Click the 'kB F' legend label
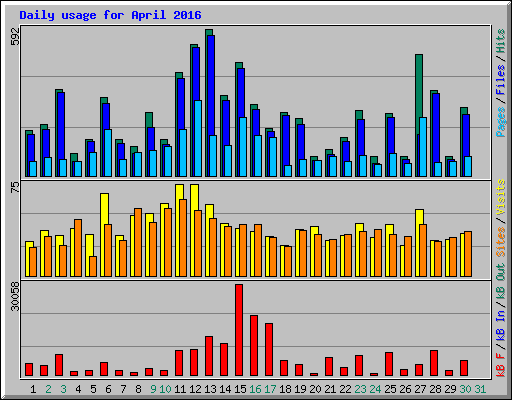Image resolution: width=512 pixels, height=400 pixels. (x=501, y=365)
